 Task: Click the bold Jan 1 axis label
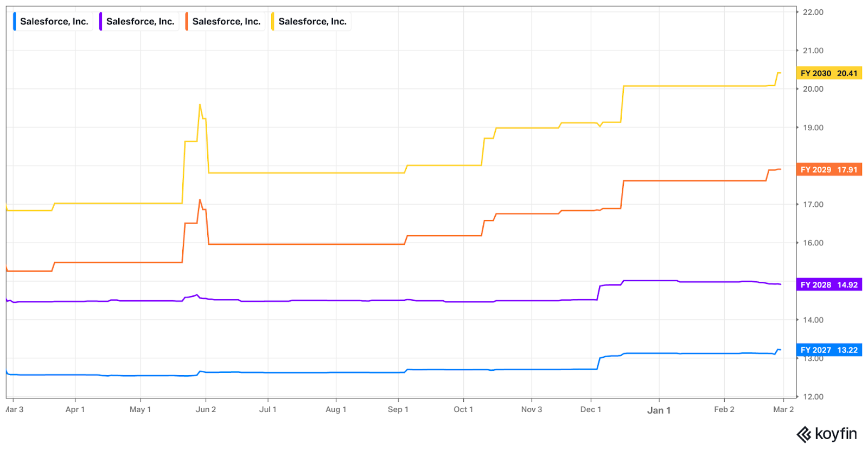pos(659,410)
